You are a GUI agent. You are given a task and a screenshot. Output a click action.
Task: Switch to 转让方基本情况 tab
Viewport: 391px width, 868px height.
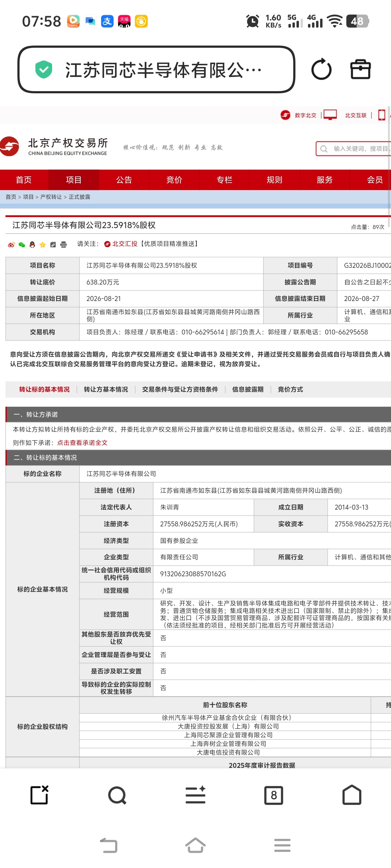point(106,389)
